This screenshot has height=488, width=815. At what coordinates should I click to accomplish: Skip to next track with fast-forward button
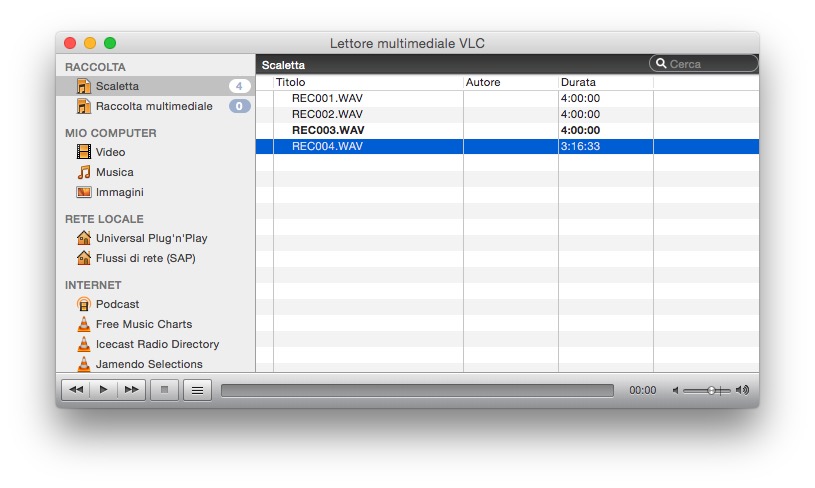pyautogui.click(x=132, y=390)
